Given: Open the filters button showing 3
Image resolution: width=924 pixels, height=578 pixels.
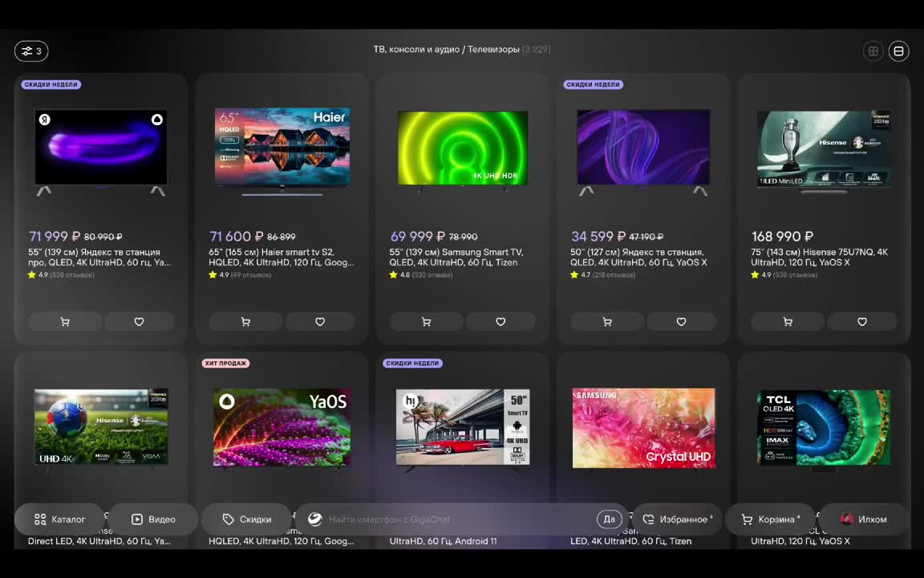Looking at the screenshot, I should 31,51.
